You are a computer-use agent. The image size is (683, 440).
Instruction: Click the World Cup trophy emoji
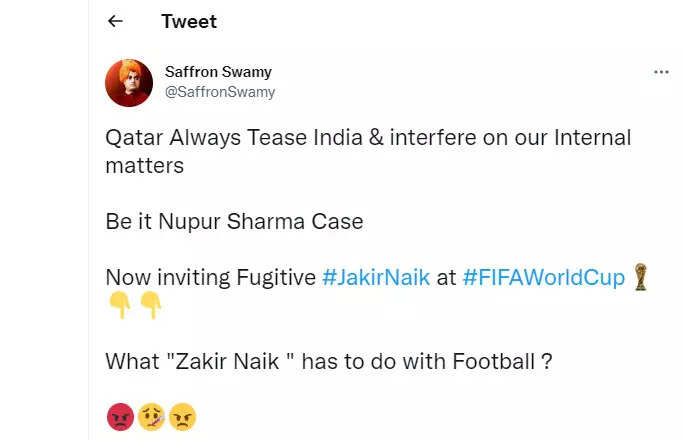click(641, 277)
